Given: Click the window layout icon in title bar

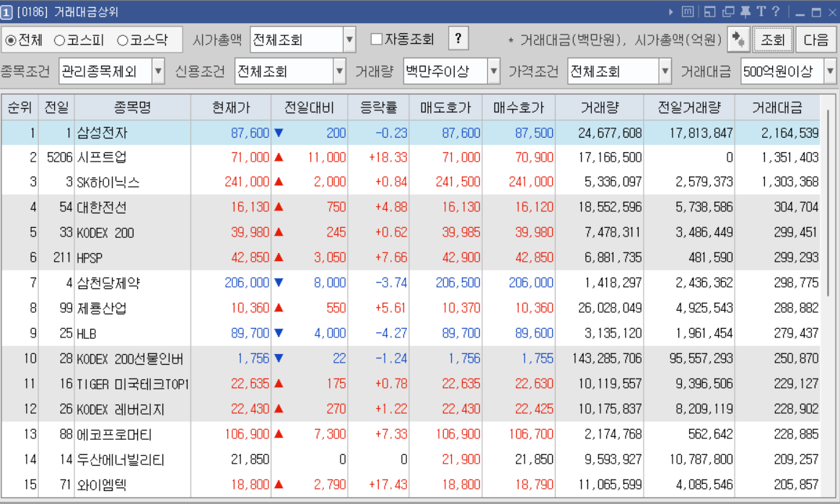Looking at the screenshot, I should pyautogui.click(x=710, y=12).
